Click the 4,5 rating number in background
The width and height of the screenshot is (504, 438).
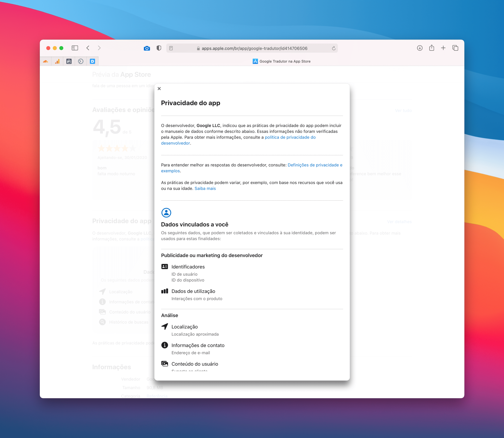pos(107,127)
